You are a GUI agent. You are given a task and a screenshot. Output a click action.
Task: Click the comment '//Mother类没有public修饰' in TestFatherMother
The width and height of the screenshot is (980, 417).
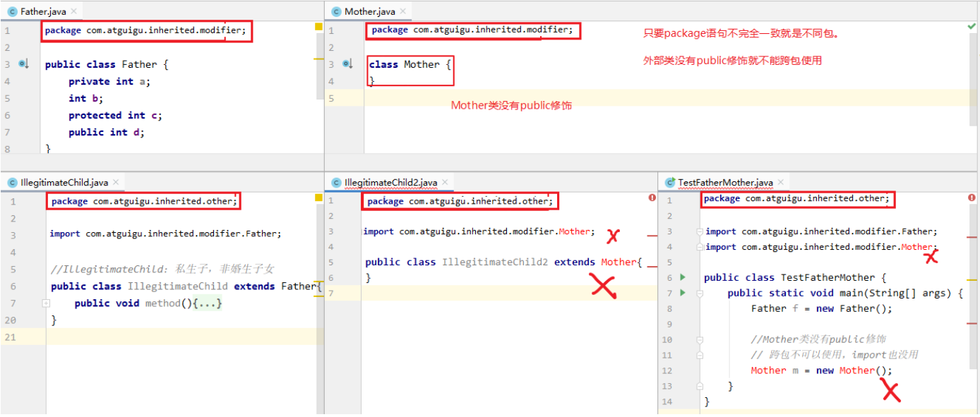tap(818, 339)
